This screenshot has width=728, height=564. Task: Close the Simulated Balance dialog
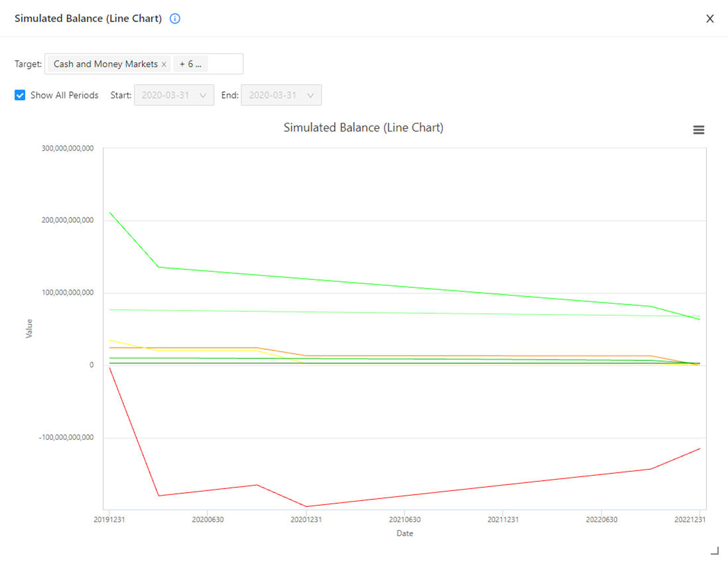(x=709, y=19)
